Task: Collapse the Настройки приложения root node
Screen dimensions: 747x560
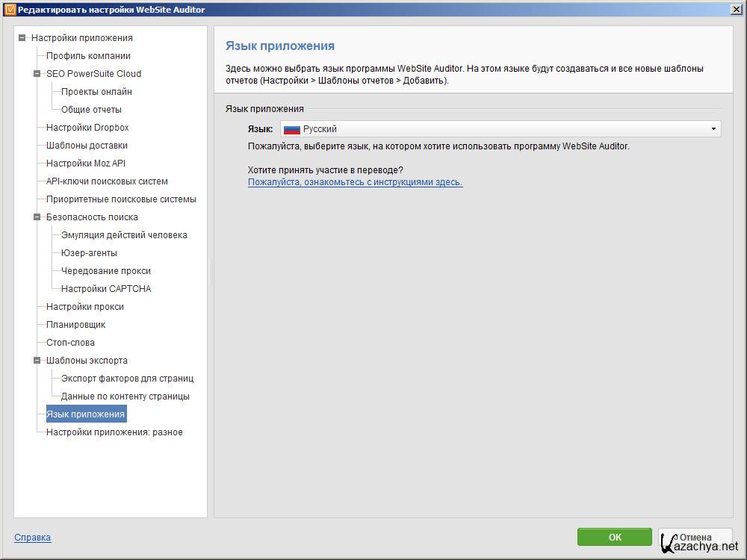Action: pyautogui.click(x=22, y=38)
